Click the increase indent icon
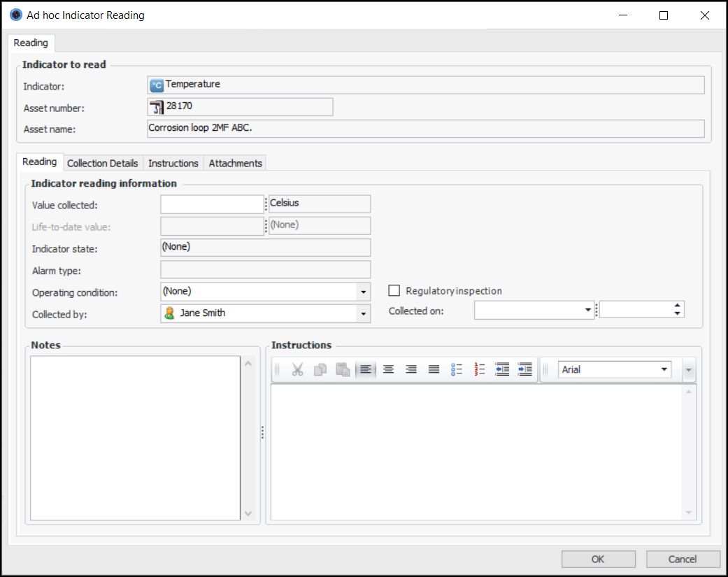Image resolution: width=728 pixels, height=577 pixels. tap(524, 370)
